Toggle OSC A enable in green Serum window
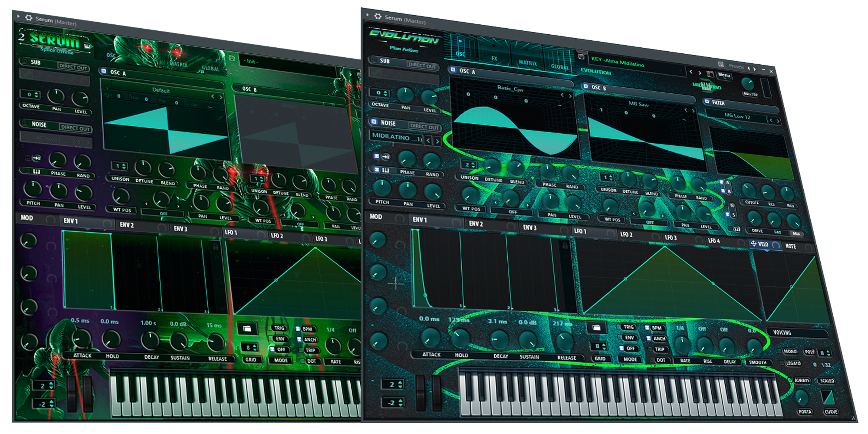The image size is (868, 434). coord(103,71)
